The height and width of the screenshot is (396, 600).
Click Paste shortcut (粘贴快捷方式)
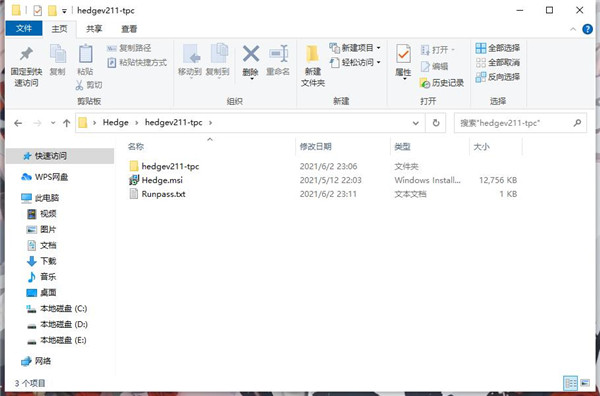(137, 62)
